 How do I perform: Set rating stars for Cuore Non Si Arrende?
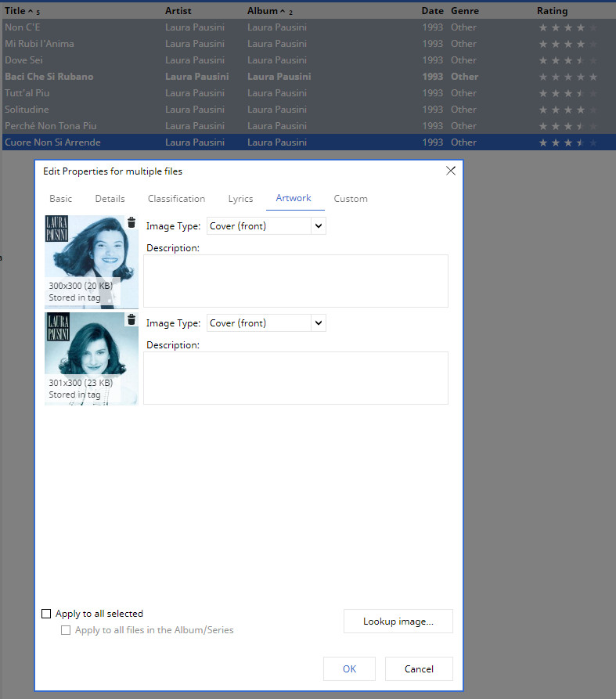567,143
